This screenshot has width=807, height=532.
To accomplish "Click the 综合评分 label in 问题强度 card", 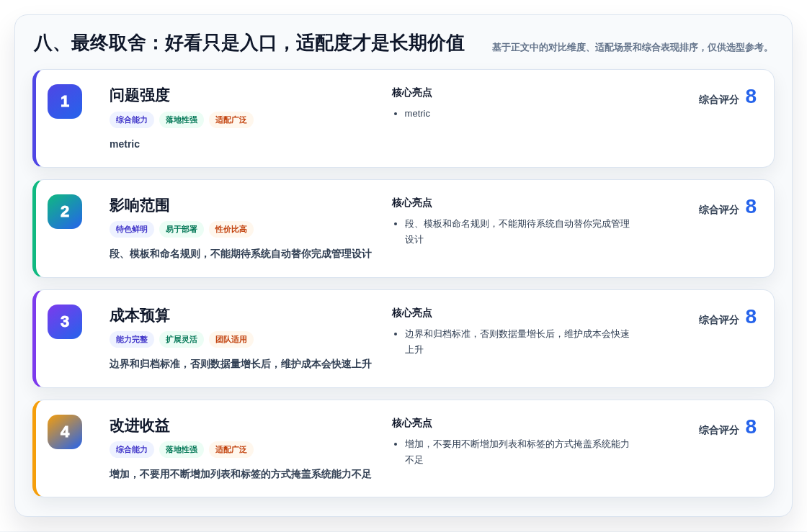I will [718, 100].
